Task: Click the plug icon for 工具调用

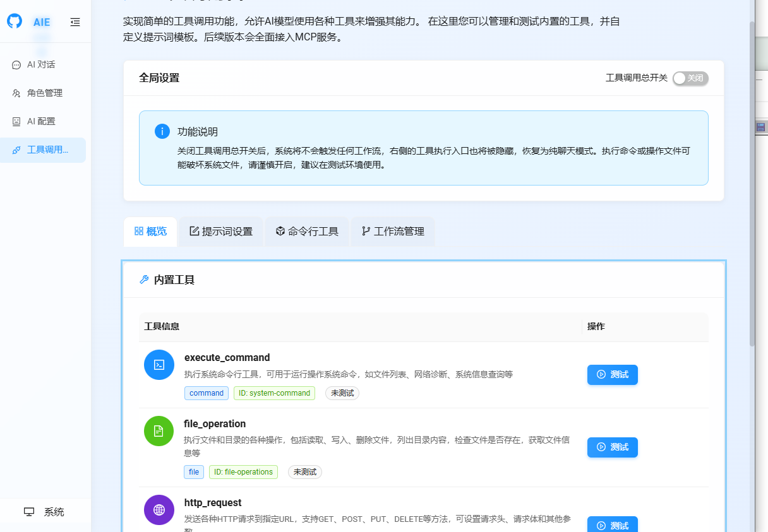Action: pyautogui.click(x=16, y=150)
